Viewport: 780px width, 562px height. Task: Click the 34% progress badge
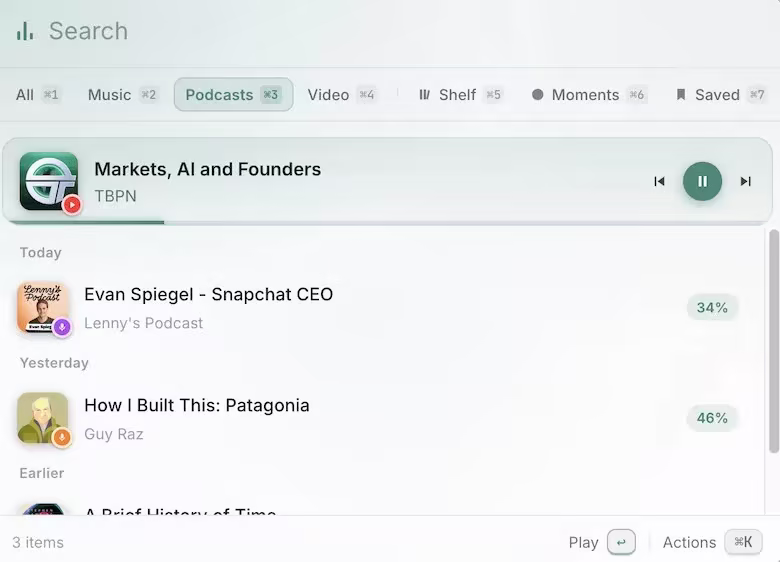[712, 308]
